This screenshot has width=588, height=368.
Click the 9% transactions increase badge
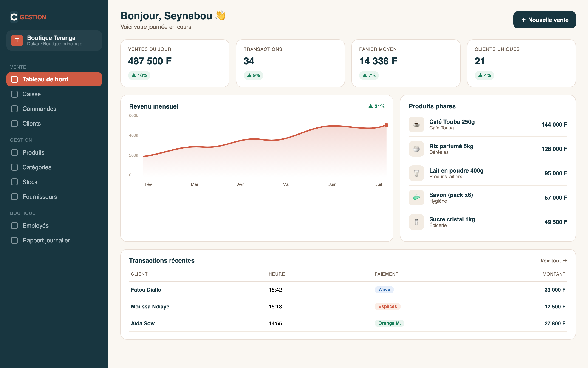point(253,75)
